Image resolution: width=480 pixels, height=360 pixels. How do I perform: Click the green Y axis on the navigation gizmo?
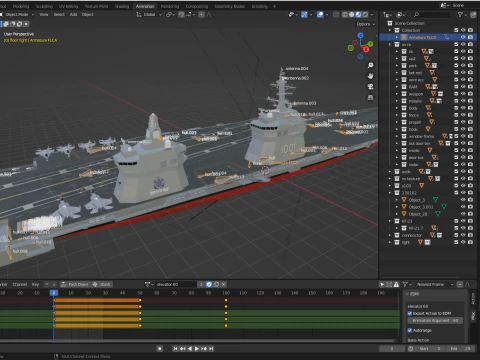pos(371,44)
